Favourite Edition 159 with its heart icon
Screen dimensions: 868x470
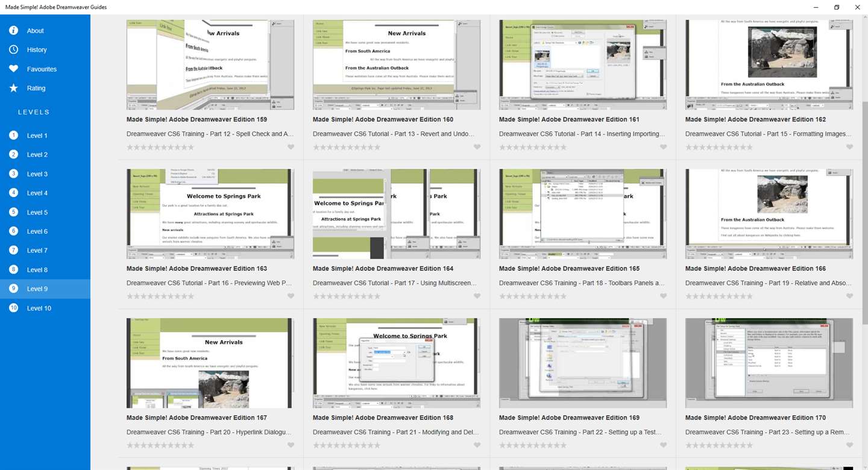[291, 147]
